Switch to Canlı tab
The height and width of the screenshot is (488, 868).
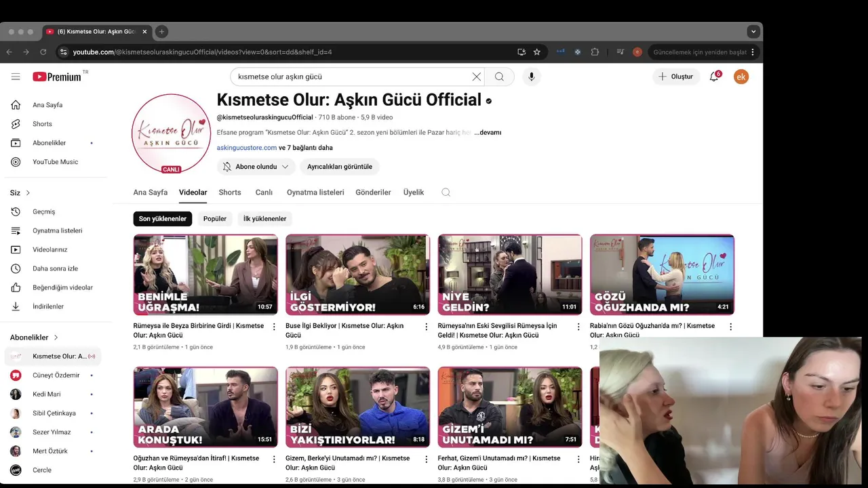pyautogui.click(x=264, y=192)
